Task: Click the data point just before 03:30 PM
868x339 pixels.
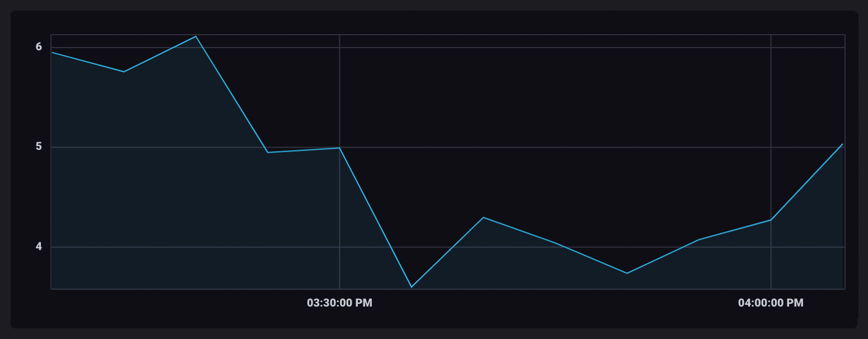Action: coord(268,152)
